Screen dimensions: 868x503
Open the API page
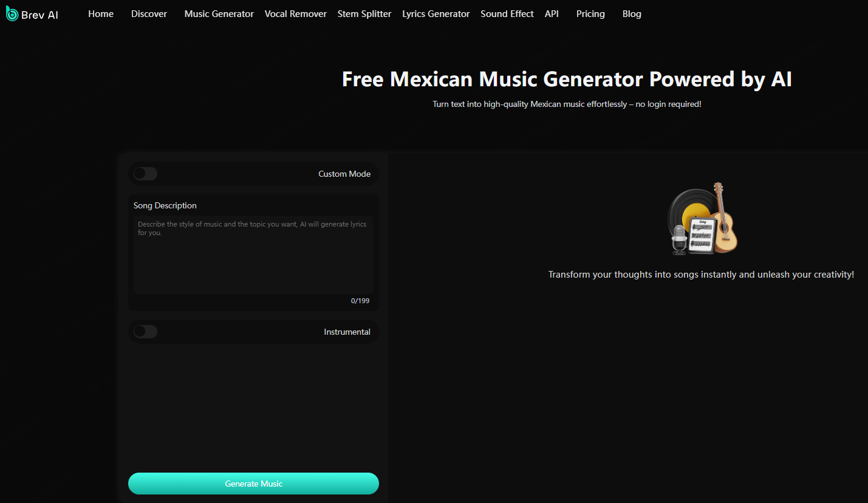(x=552, y=13)
